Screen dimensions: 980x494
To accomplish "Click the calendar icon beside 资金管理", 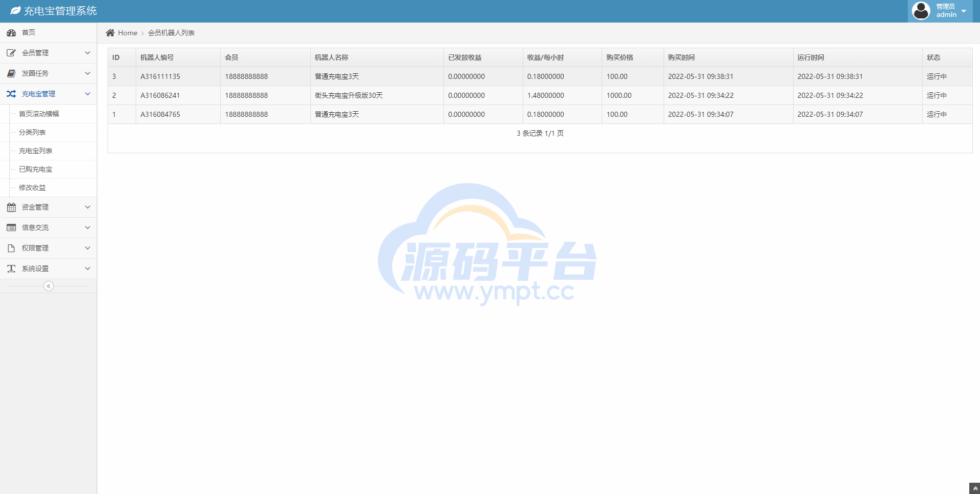I will coord(11,207).
